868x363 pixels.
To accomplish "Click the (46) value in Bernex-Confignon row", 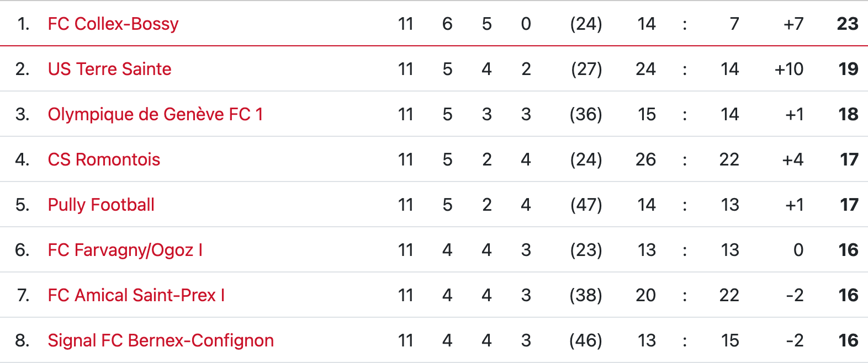I will pyautogui.click(x=586, y=340).
